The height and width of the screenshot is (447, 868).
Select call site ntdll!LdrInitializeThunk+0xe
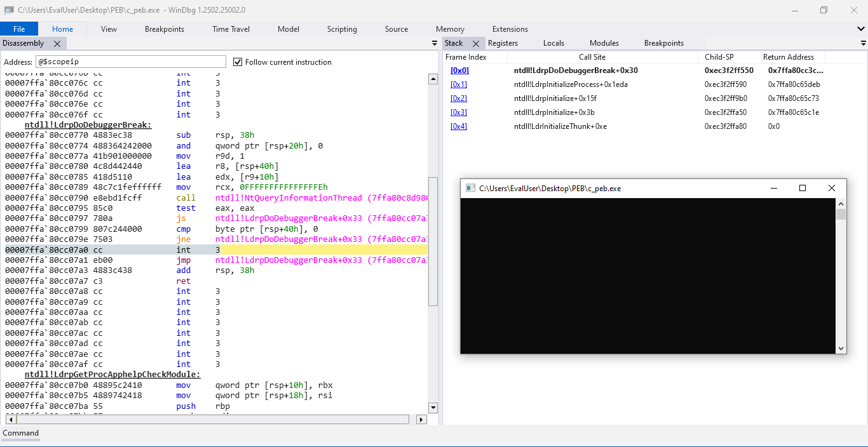click(x=560, y=126)
